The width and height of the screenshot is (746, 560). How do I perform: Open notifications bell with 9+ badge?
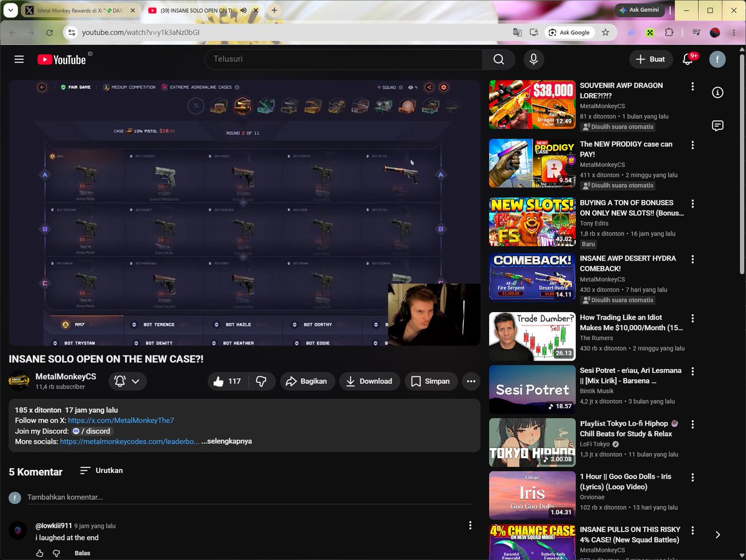[x=688, y=59]
